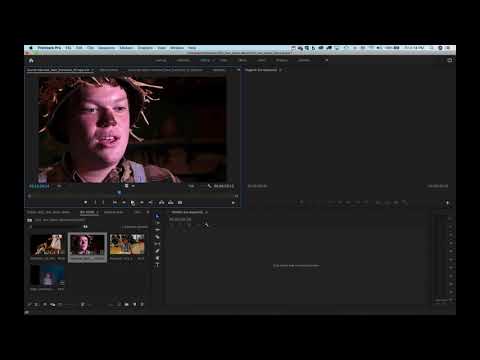This screenshot has width=480, height=360.
Task: Create a New Bin with folder icon
Action: (x=127, y=304)
